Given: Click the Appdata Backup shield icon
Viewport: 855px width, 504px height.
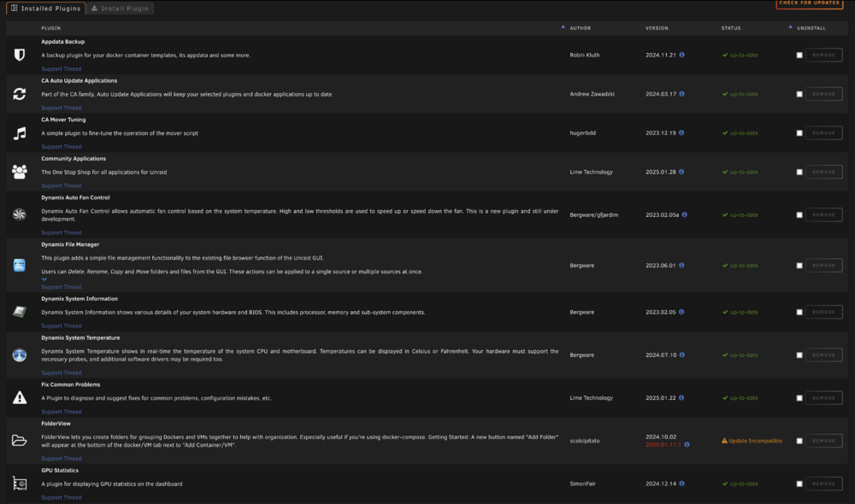Looking at the screenshot, I should click(x=20, y=55).
